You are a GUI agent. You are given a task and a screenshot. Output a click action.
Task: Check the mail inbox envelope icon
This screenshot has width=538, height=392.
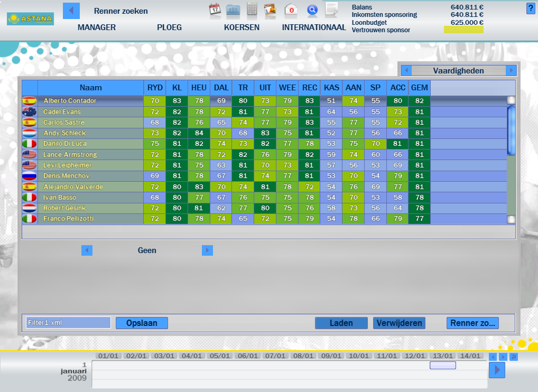[x=290, y=10]
